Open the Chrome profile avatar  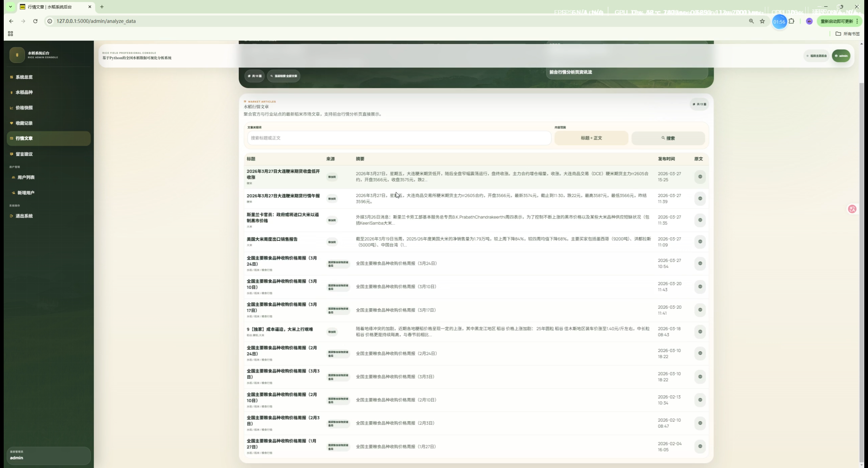coord(809,21)
